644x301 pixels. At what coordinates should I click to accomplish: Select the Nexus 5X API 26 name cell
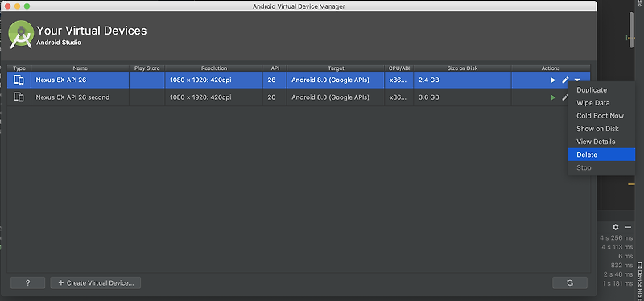[x=80, y=80]
